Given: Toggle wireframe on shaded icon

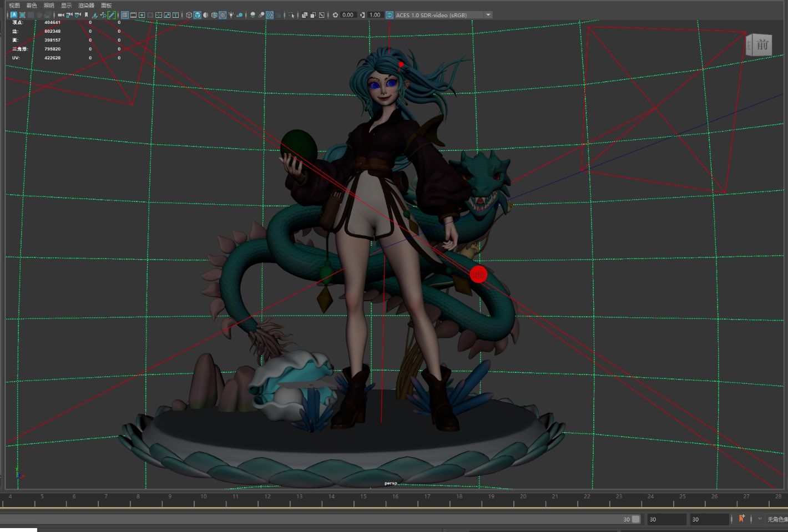Looking at the screenshot, I should coord(214,15).
